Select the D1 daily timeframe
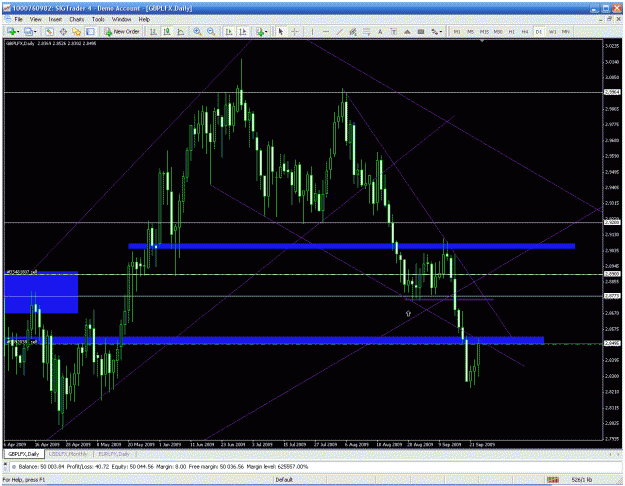Viewport: 625px width, 486px height. click(539, 31)
